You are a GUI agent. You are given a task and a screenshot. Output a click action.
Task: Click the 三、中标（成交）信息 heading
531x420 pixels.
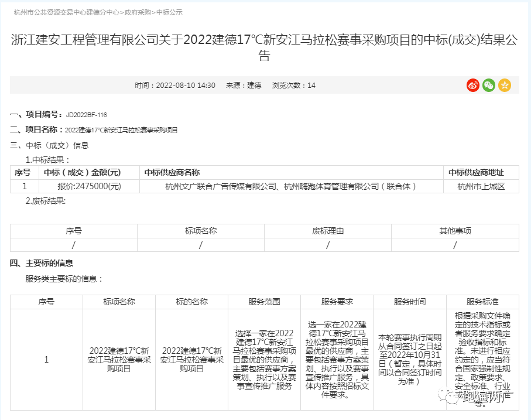pyautogui.click(x=49, y=145)
